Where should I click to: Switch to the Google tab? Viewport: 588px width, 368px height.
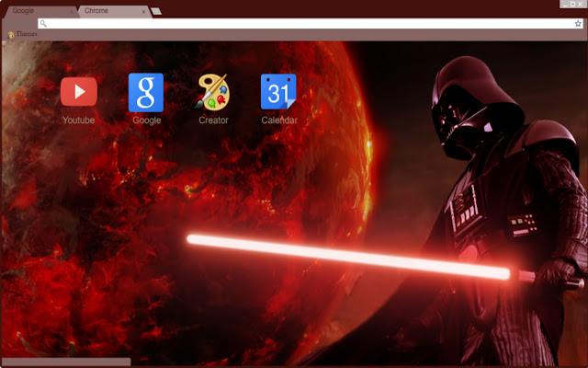(x=40, y=11)
